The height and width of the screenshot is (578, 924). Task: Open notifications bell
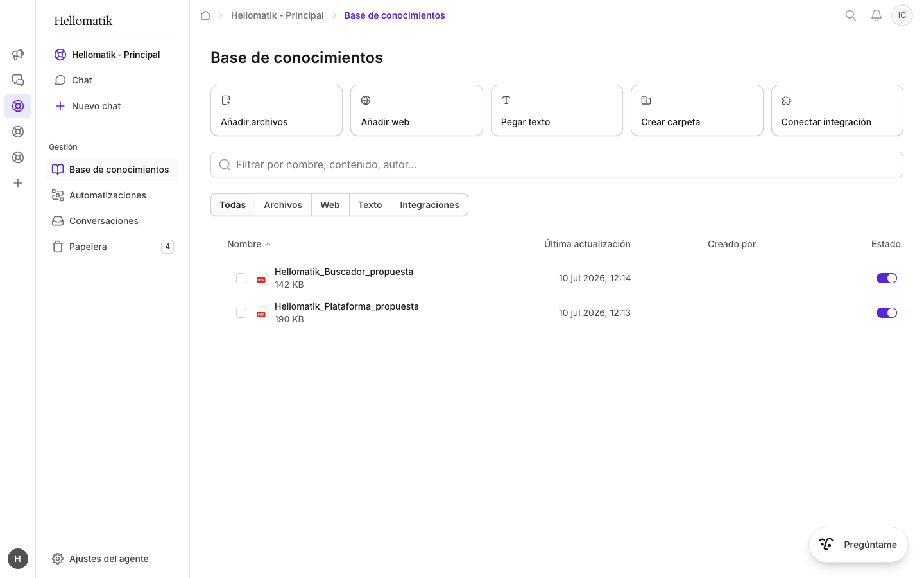coord(877,15)
